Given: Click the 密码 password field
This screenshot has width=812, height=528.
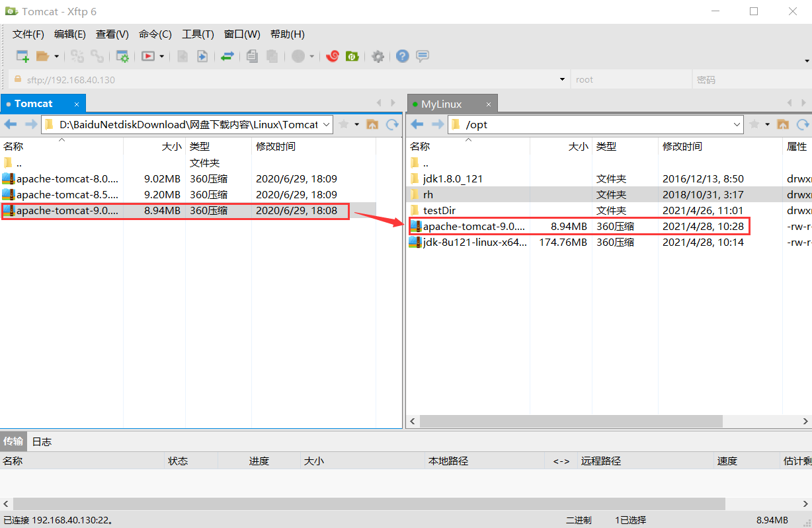Looking at the screenshot, I should [751, 80].
